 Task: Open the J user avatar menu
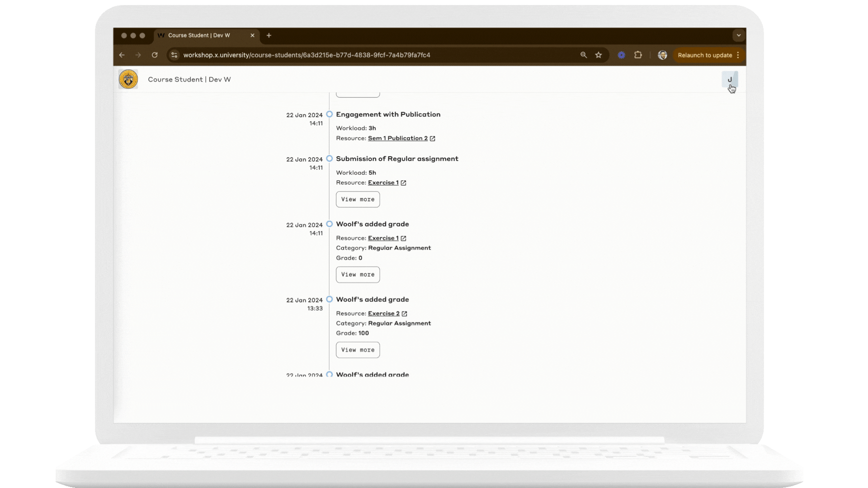pos(730,80)
